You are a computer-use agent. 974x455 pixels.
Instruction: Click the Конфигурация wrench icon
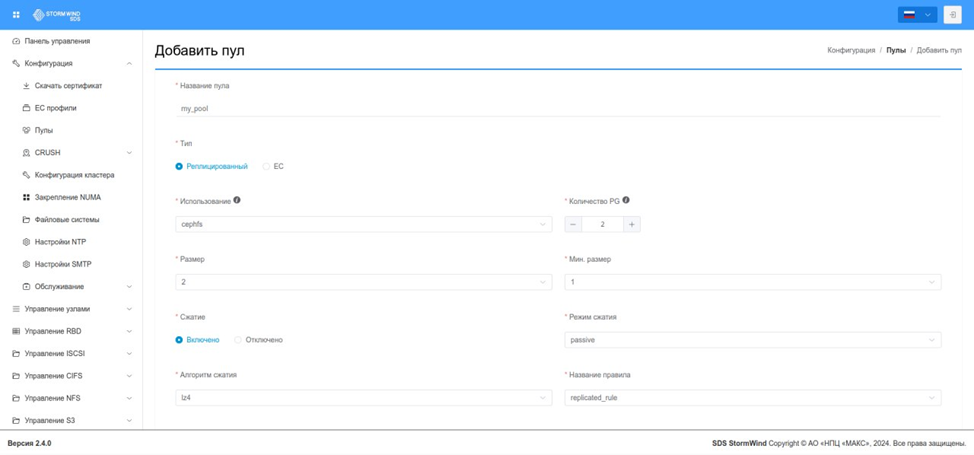tap(16, 63)
